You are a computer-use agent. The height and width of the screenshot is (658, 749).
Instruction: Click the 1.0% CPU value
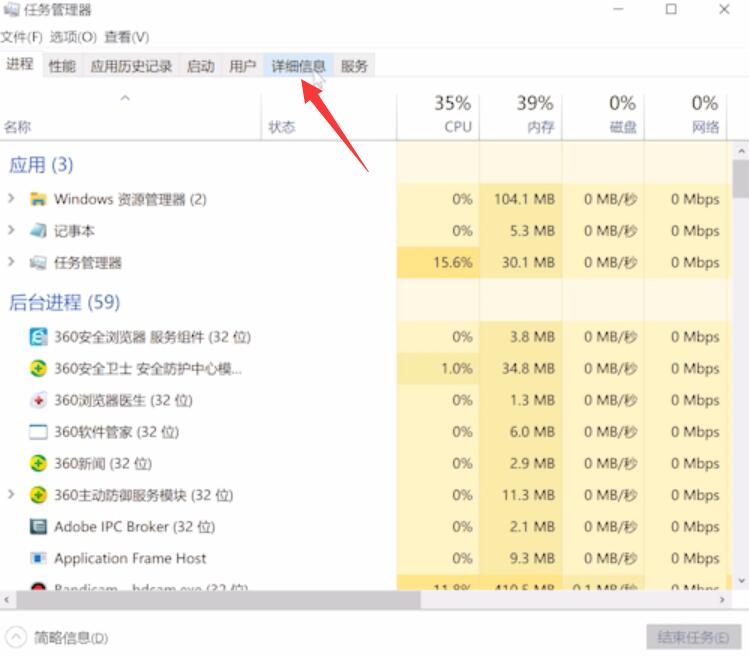(457, 368)
